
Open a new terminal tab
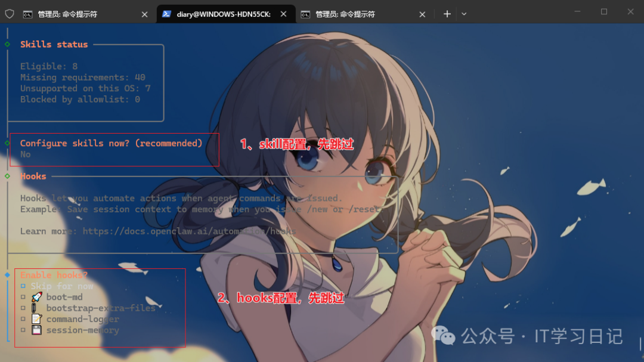(447, 14)
